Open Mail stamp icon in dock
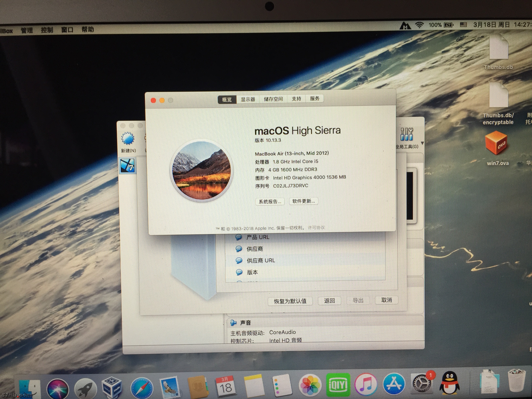Screen dimensions: 532x399 pyautogui.click(x=170, y=387)
